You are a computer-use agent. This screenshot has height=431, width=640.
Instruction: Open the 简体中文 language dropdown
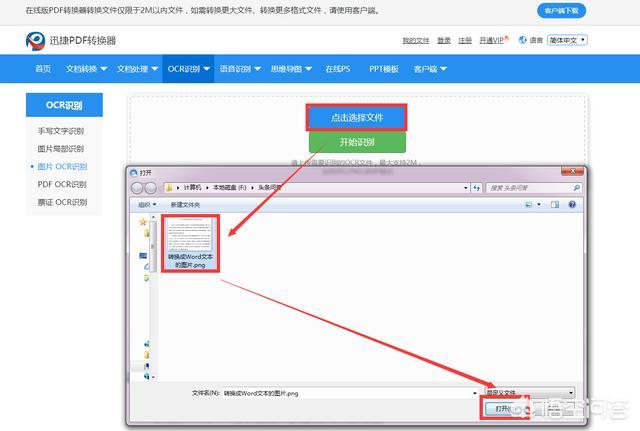tap(567, 40)
